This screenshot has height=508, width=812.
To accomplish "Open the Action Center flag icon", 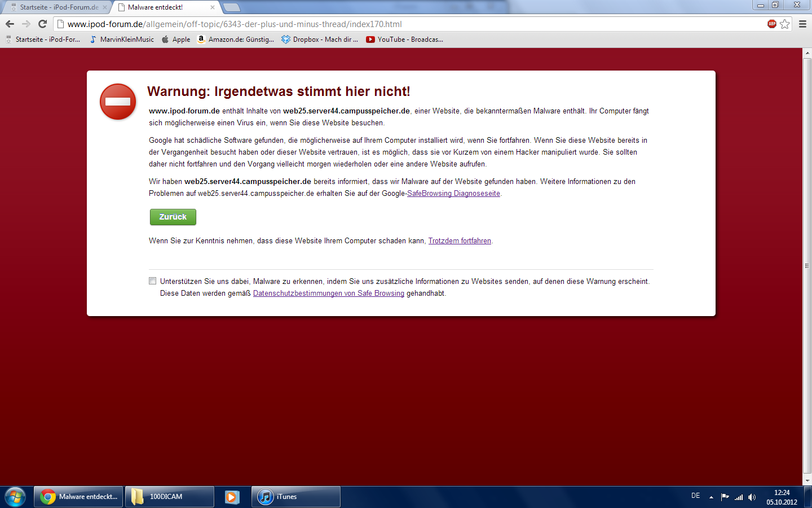I will [x=725, y=497].
